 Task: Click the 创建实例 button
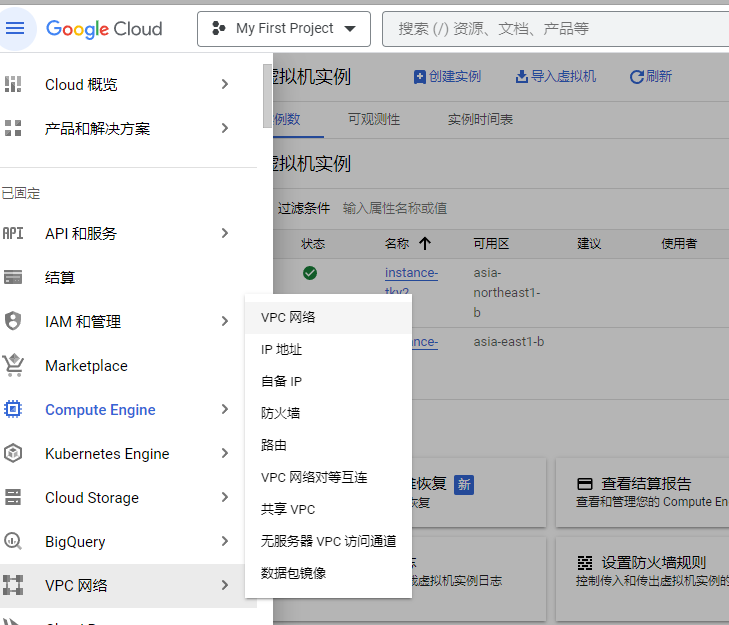(447, 76)
